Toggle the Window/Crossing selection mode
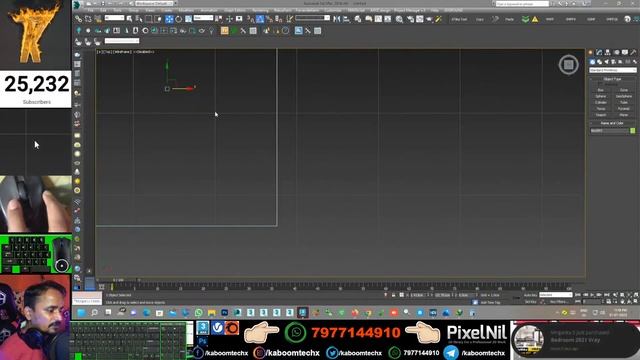This screenshot has height=360, width=640. point(158,19)
